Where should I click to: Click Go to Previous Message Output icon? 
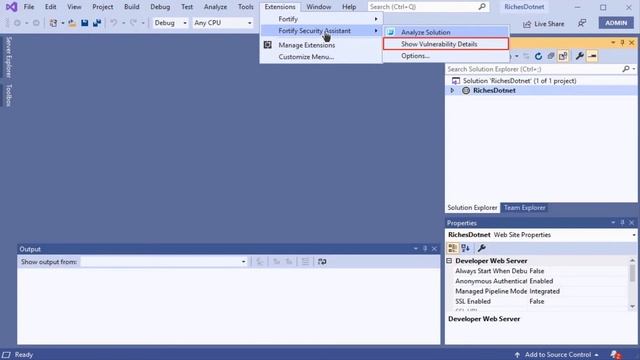point(276,262)
